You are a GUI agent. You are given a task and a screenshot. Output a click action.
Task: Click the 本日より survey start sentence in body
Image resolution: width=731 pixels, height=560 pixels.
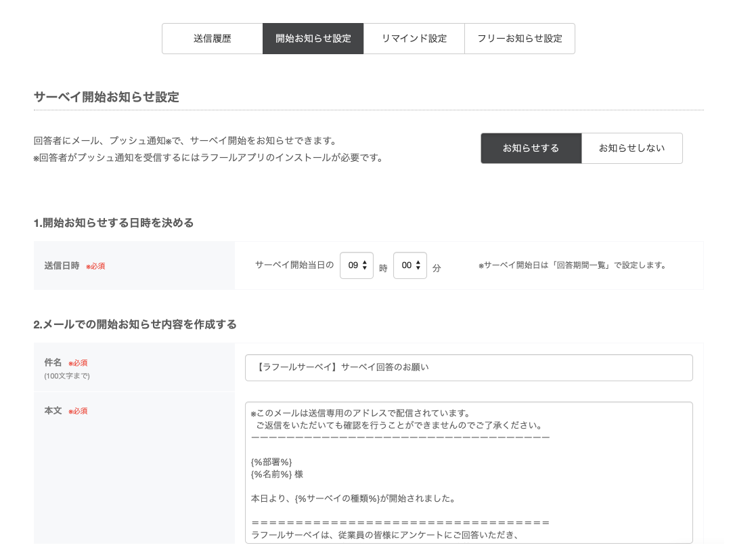click(x=352, y=499)
